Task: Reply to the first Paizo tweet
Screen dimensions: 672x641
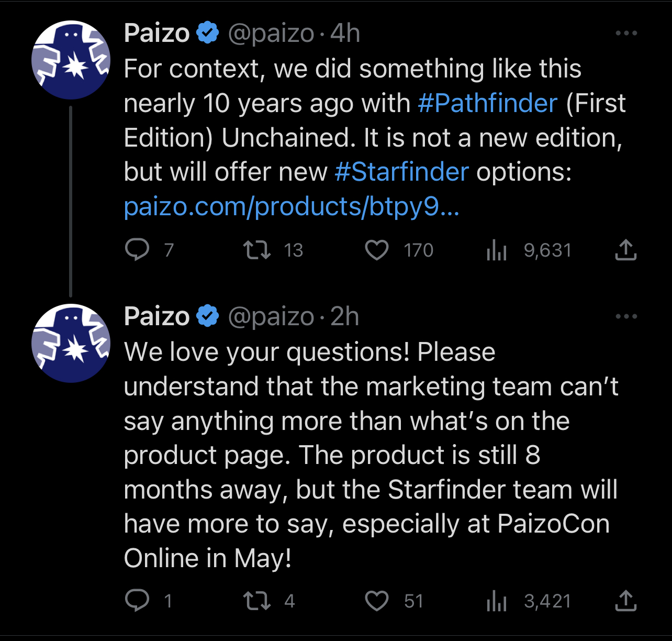Action: [137, 250]
